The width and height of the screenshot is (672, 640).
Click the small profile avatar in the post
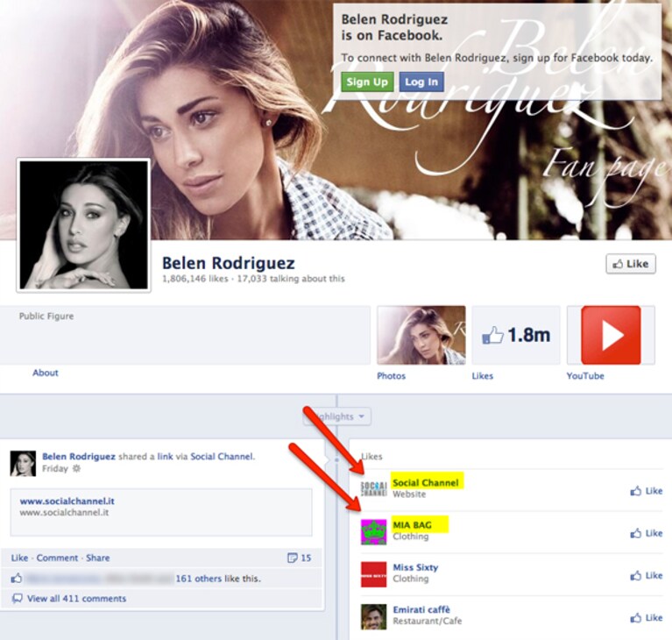(x=23, y=464)
